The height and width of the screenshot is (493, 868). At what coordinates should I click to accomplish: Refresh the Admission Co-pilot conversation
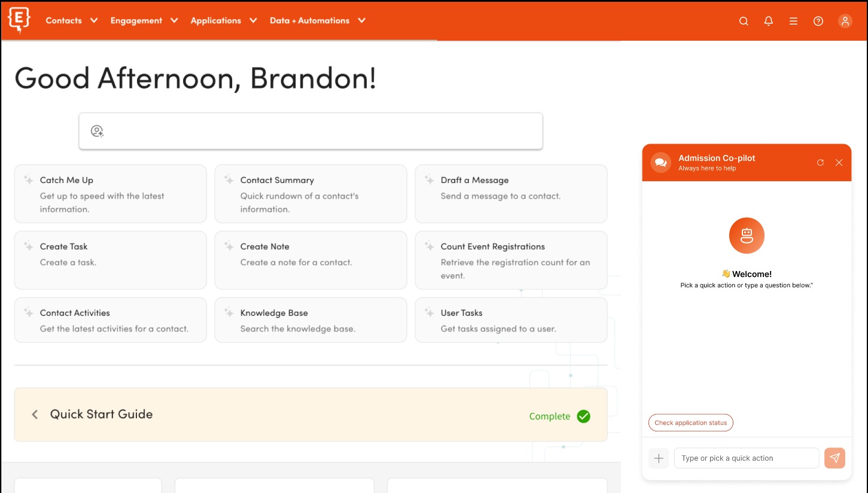[x=820, y=162]
